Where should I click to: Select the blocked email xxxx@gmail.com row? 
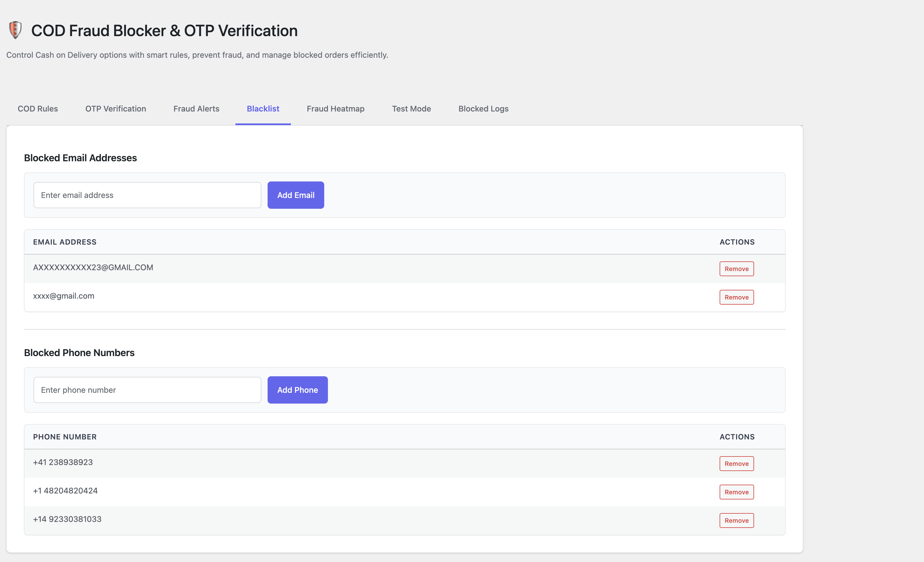point(225,296)
